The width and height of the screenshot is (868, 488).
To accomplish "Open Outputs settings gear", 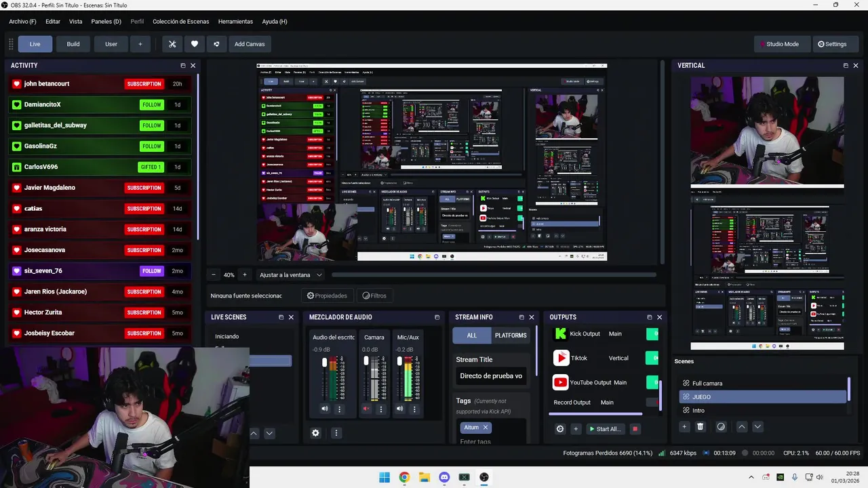I will pyautogui.click(x=560, y=429).
